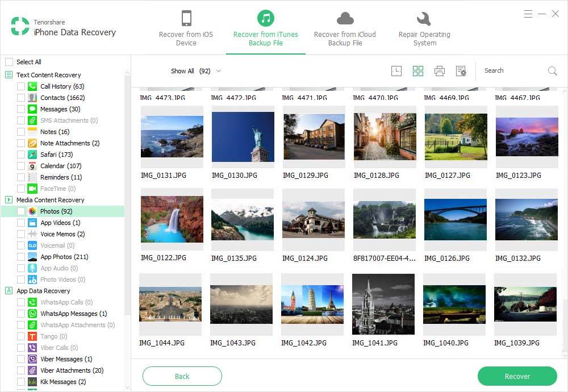568x392 pixels.
Task: Click the Photos flower icon
Action: pyautogui.click(x=32, y=211)
